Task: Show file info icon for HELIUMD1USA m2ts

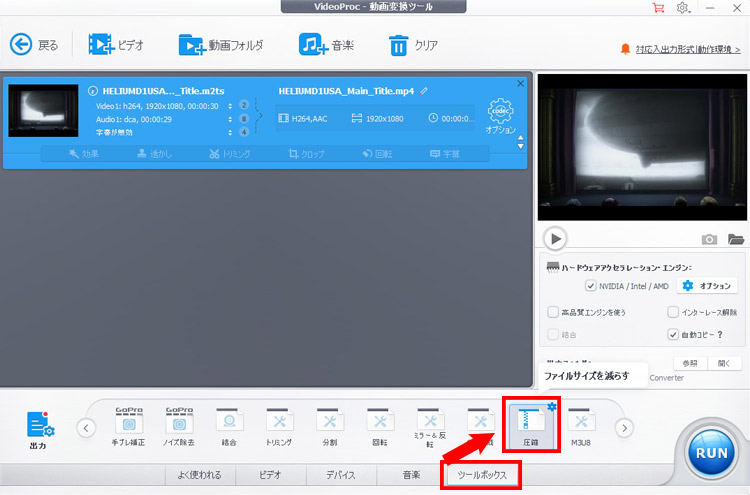Action: 93,91
